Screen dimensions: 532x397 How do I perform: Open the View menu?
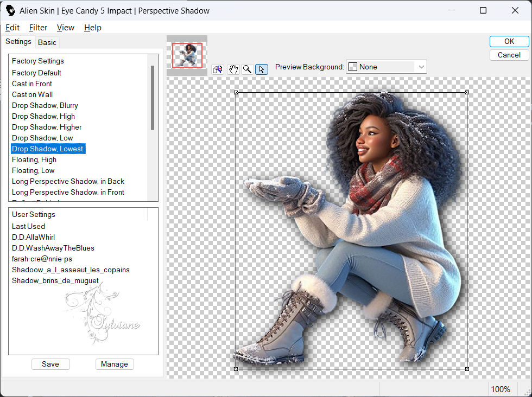point(66,28)
